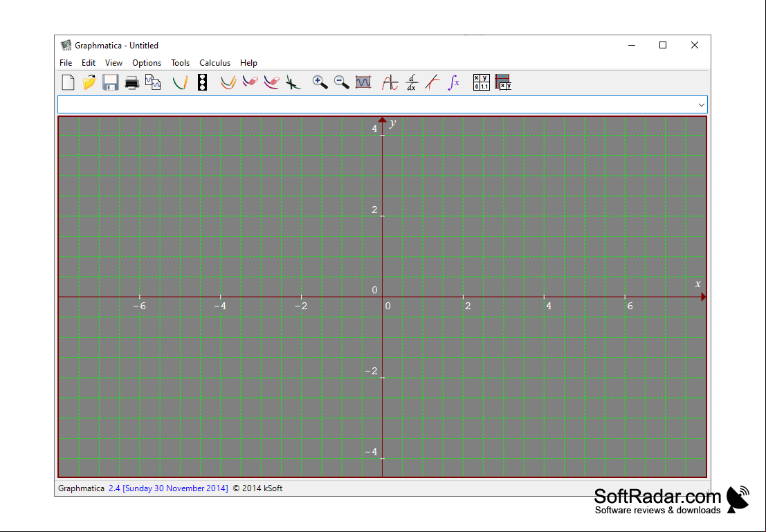This screenshot has height=532, width=766.
Task: Zoom out using the magnifier minus icon
Action: click(x=341, y=82)
